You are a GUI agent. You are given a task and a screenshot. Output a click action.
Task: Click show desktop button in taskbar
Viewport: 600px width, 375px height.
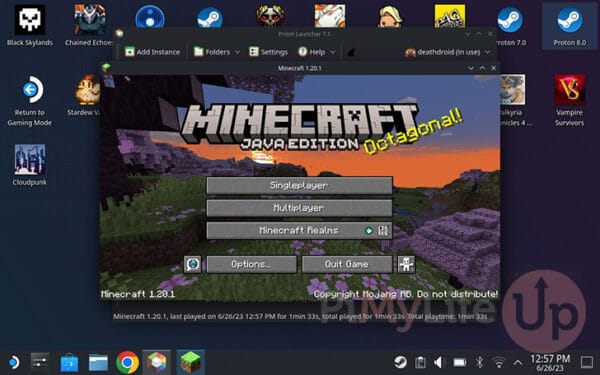587,362
